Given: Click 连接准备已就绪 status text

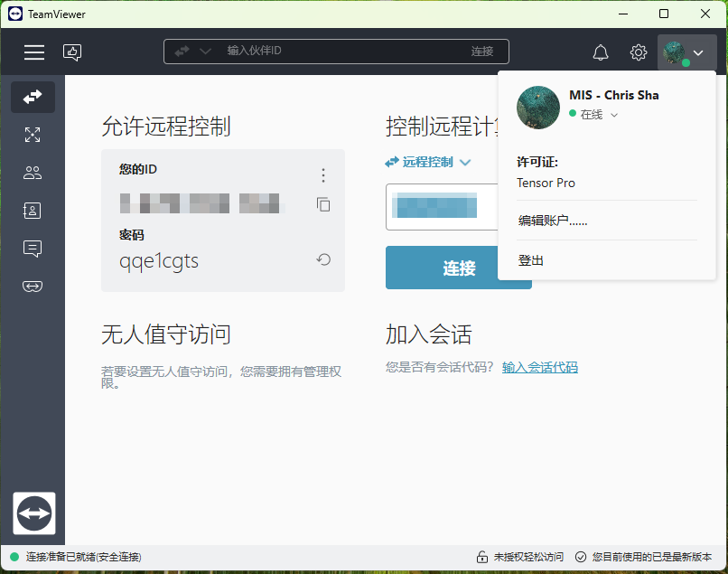Looking at the screenshot, I should (84, 557).
